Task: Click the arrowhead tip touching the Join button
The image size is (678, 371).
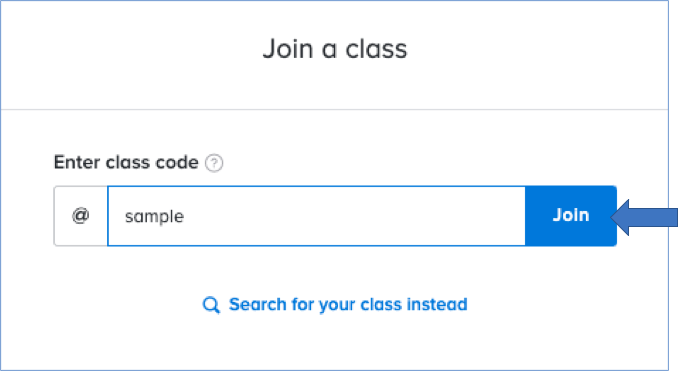Action: click(614, 217)
